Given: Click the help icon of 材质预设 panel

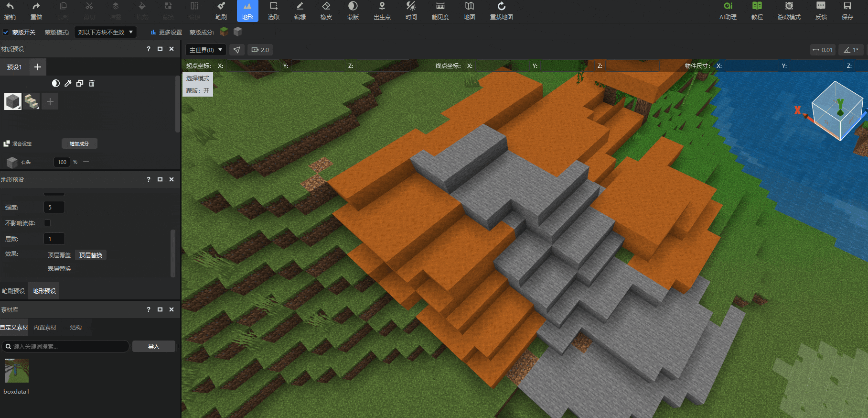Looking at the screenshot, I should click(x=149, y=49).
